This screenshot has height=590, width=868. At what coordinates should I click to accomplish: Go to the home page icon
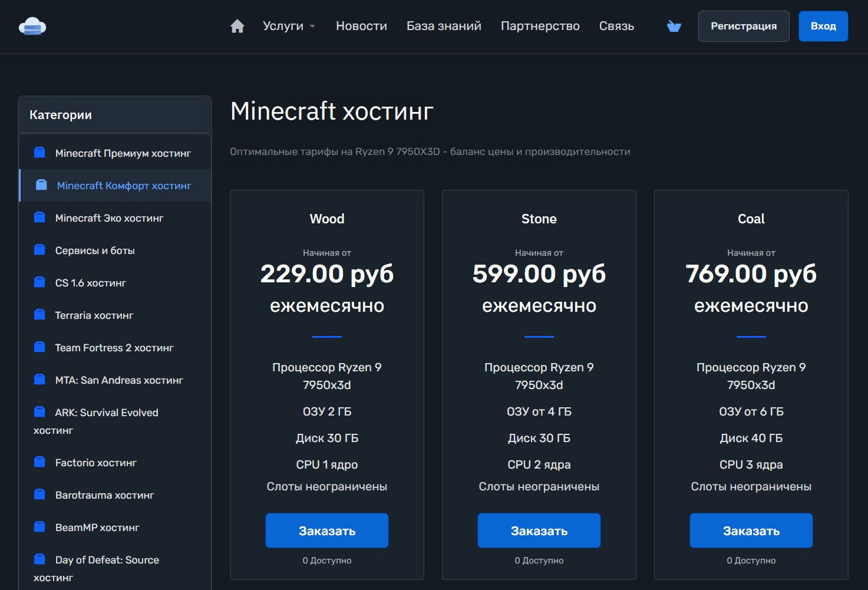pyautogui.click(x=237, y=26)
